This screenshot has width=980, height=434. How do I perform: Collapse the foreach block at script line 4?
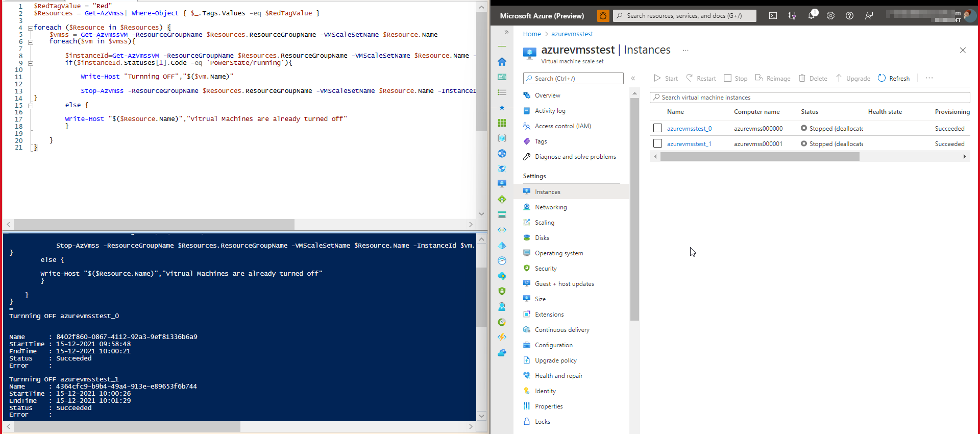[x=30, y=28]
